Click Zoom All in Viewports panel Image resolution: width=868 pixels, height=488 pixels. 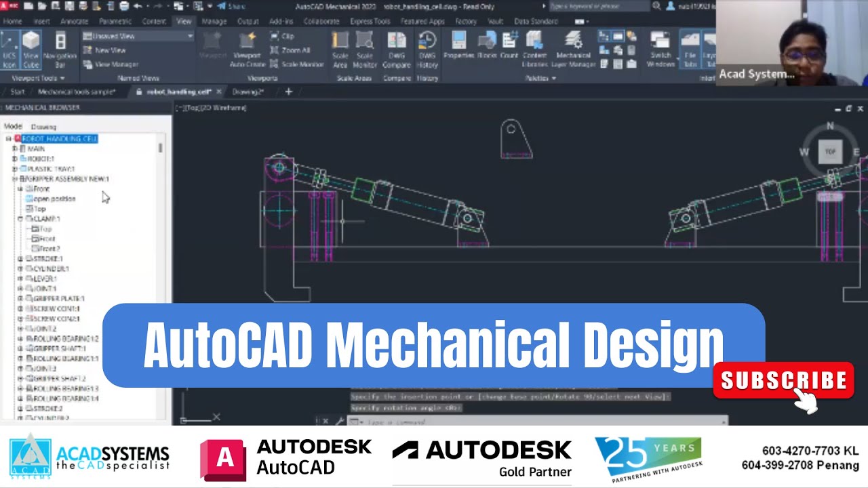(290, 50)
